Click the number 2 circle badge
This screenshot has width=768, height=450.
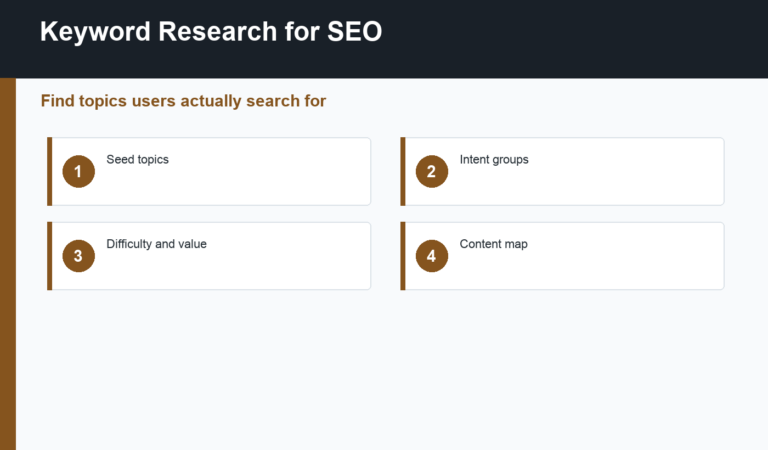tap(432, 171)
